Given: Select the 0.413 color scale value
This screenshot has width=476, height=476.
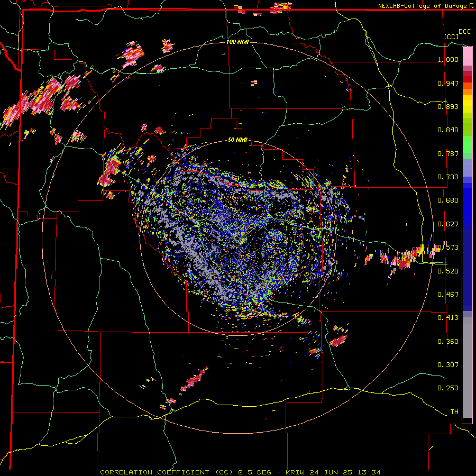Looking at the screenshot, I should tap(448, 318).
